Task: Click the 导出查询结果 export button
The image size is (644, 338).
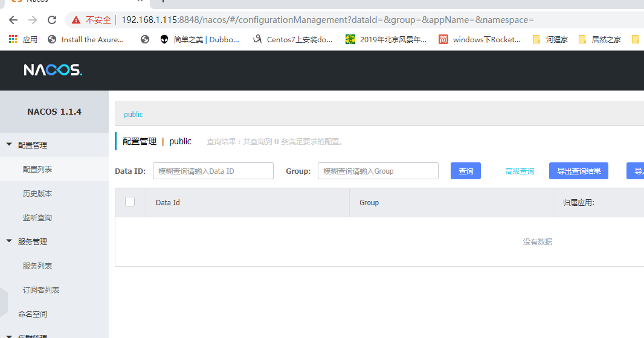Action: click(579, 171)
